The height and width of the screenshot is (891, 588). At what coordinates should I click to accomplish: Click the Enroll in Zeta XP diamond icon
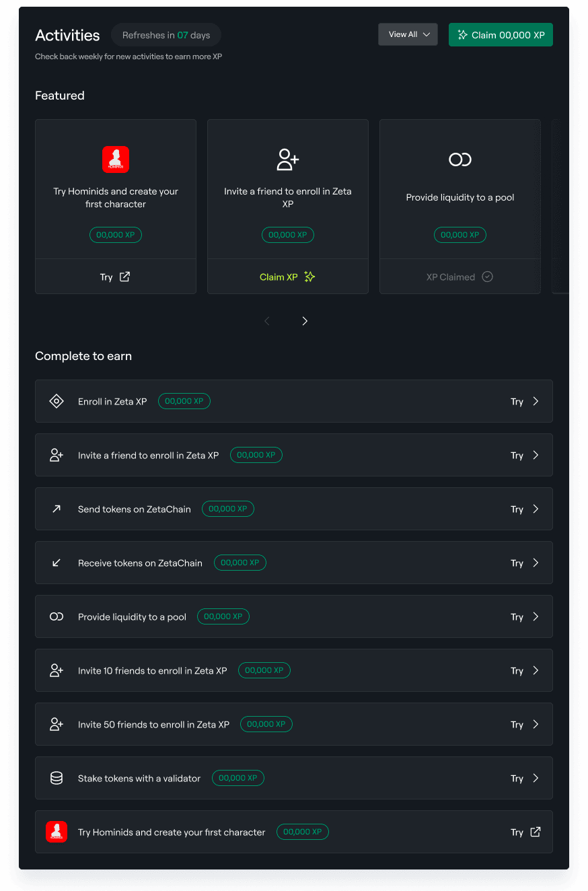57,401
